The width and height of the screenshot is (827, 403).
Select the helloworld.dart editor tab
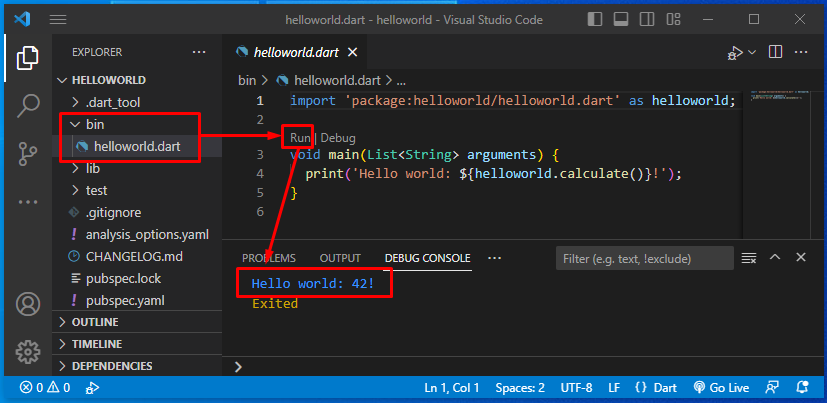(296, 52)
